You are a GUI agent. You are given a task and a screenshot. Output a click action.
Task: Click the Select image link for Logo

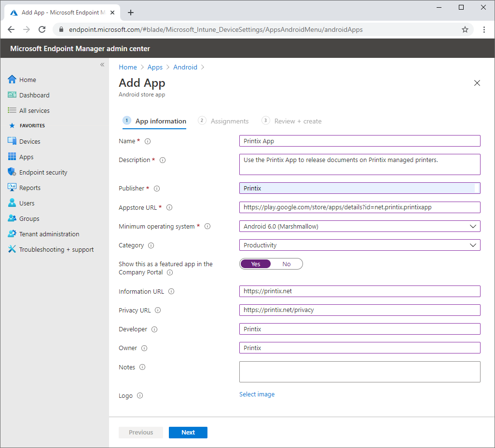(x=257, y=394)
